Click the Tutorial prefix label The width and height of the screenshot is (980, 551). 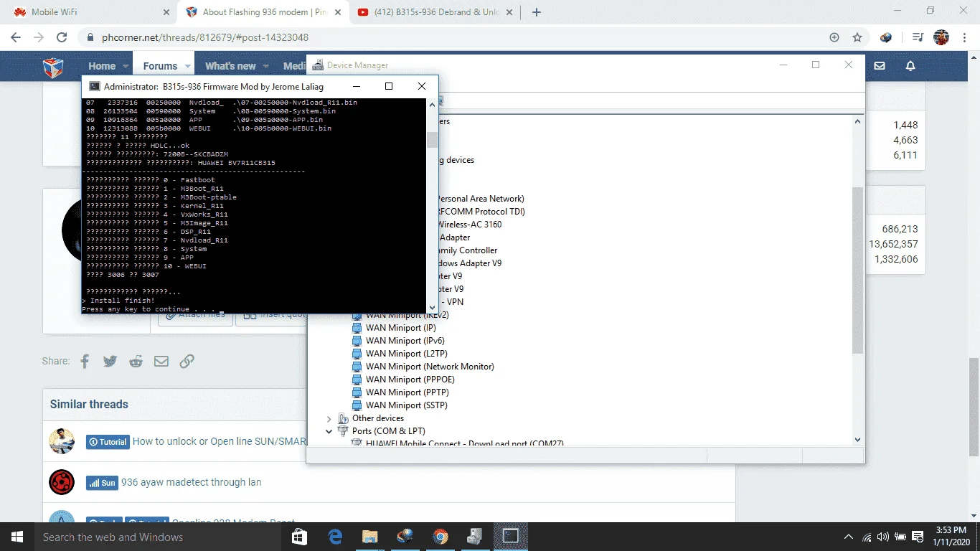(108, 442)
